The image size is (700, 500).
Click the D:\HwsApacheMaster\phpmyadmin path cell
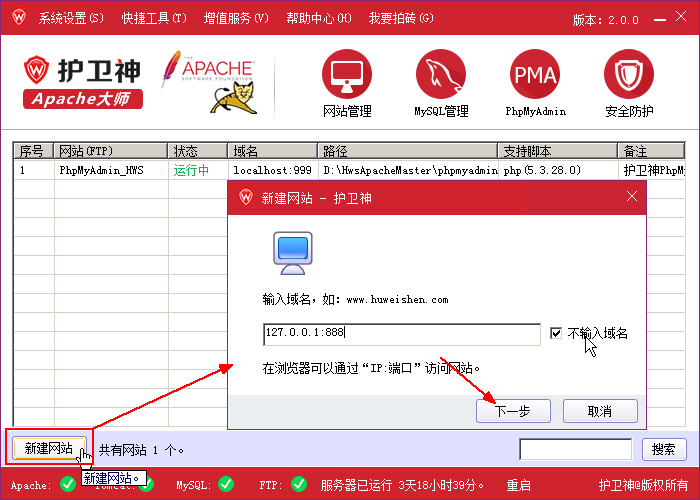click(x=408, y=170)
